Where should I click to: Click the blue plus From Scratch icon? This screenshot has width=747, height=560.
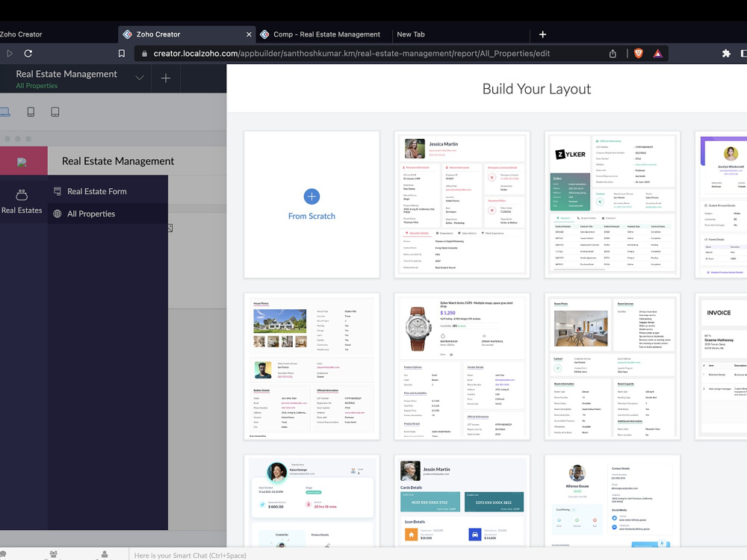coord(311,196)
